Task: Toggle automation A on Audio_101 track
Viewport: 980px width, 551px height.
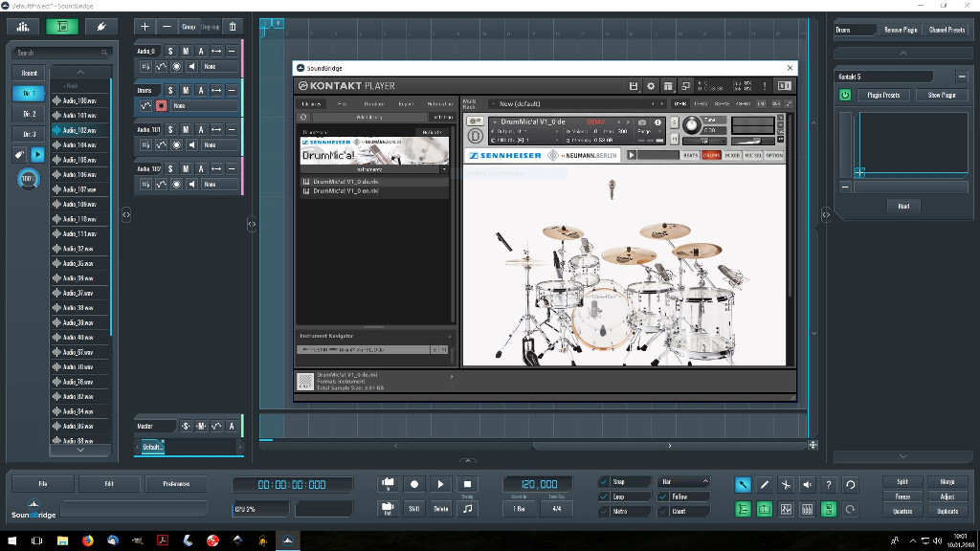Action: point(201,130)
